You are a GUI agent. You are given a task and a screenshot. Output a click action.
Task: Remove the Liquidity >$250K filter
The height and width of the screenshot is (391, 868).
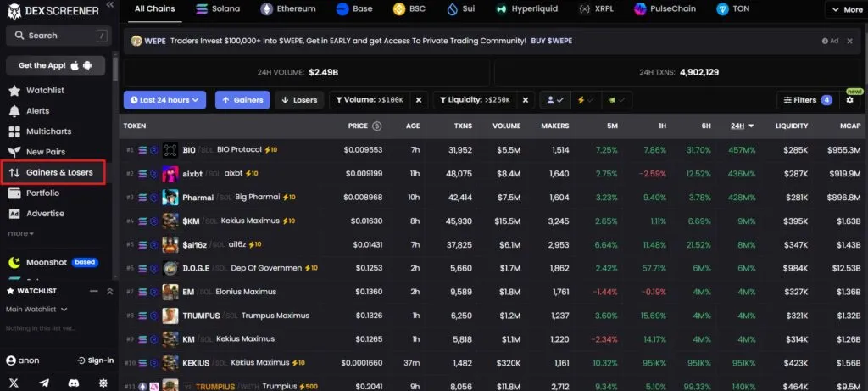pyautogui.click(x=526, y=100)
